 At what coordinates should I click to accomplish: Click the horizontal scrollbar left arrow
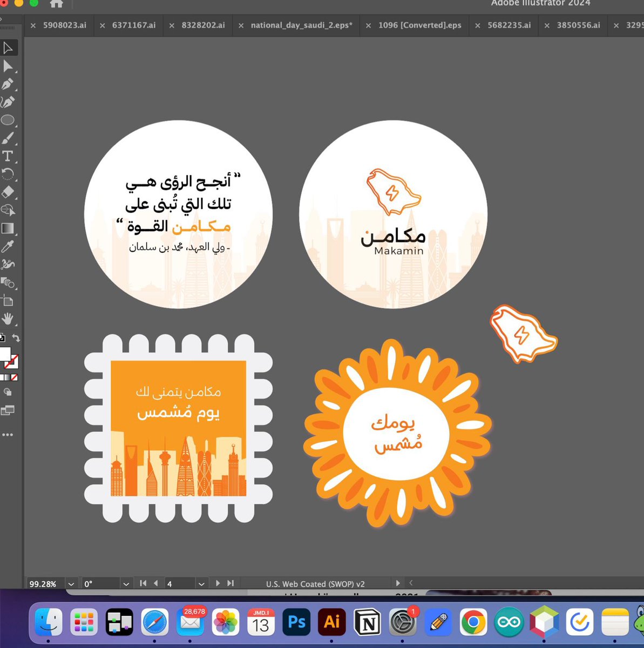coord(411,583)
